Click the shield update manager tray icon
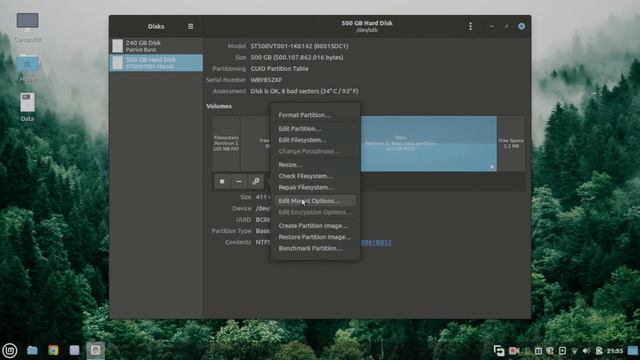The image size is (640, 360). (550, 351)
